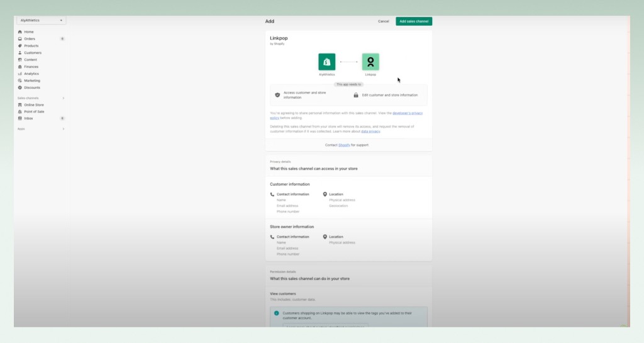This screenshot has height=343, width=644.
Task: Click 'Edit customer and store information' text
Action: (390, 95)
